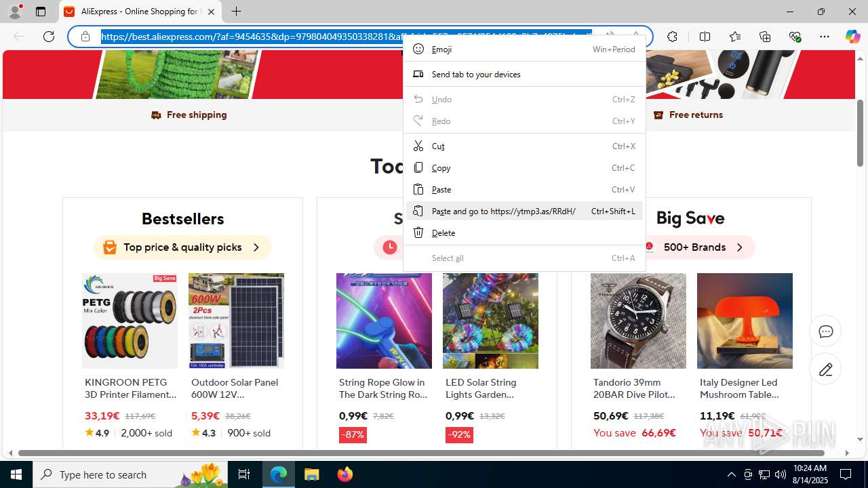The height and width of the screenshot is (488, 868).
Task: Open Browser essentials heart icon
Action: point(795,37)
